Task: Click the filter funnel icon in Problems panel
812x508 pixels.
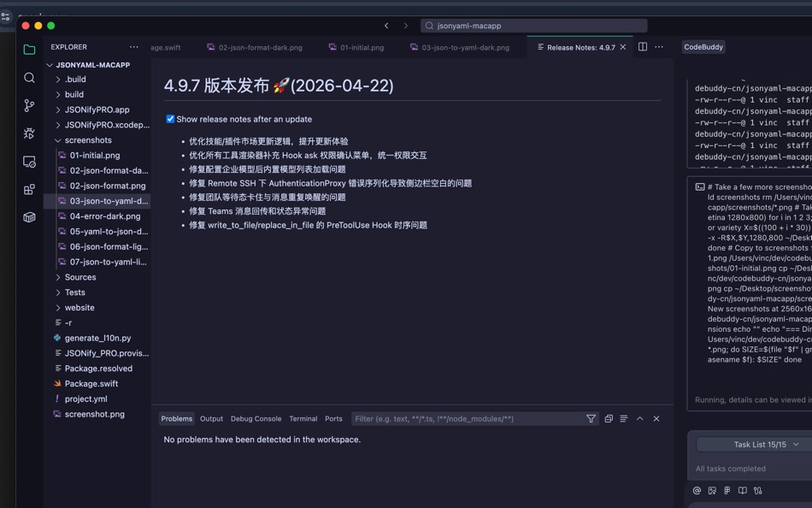Action: pos(591,419)
